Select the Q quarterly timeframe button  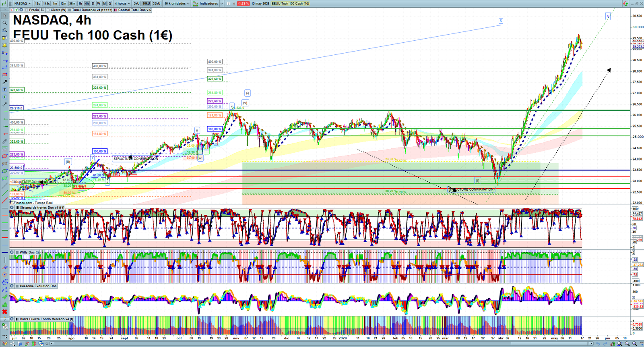(109, 3)
